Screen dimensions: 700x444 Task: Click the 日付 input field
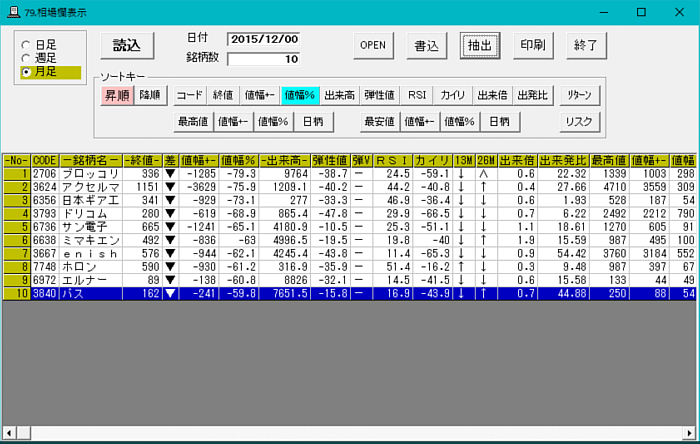click(263, 39)
